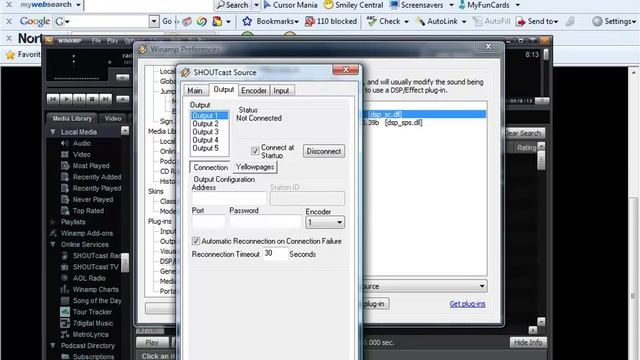
Task: Open Cursor Mania from toolbar
Action: pyautogui.click(x=290, y=5)
